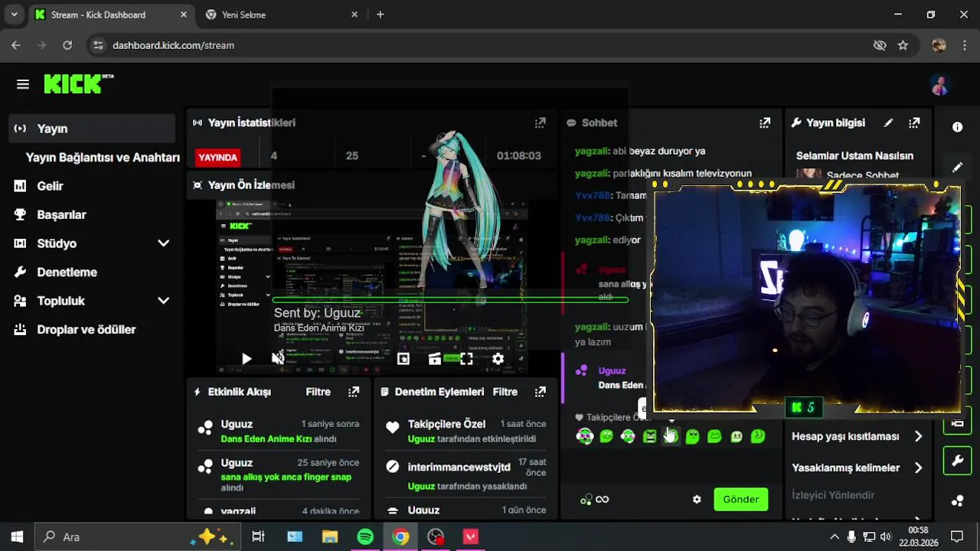Click yagzali's message abi beyaz duruyor ya
The width and height of the screenshot is (980, 551).
(640, 152)
